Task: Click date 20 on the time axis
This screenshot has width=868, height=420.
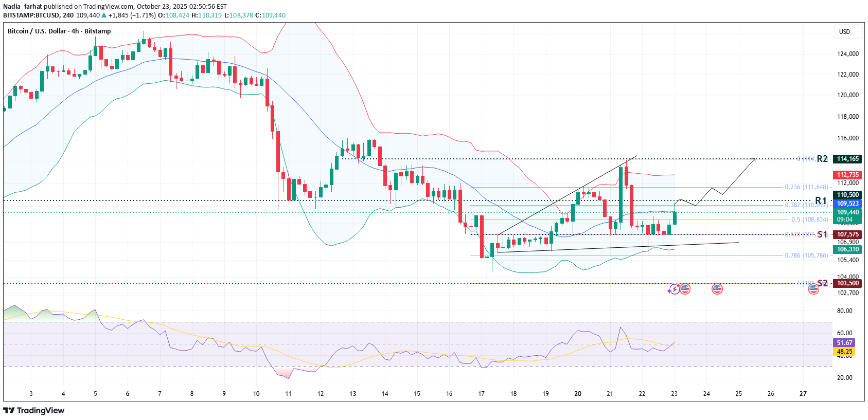Action: (x=578, y=394)
